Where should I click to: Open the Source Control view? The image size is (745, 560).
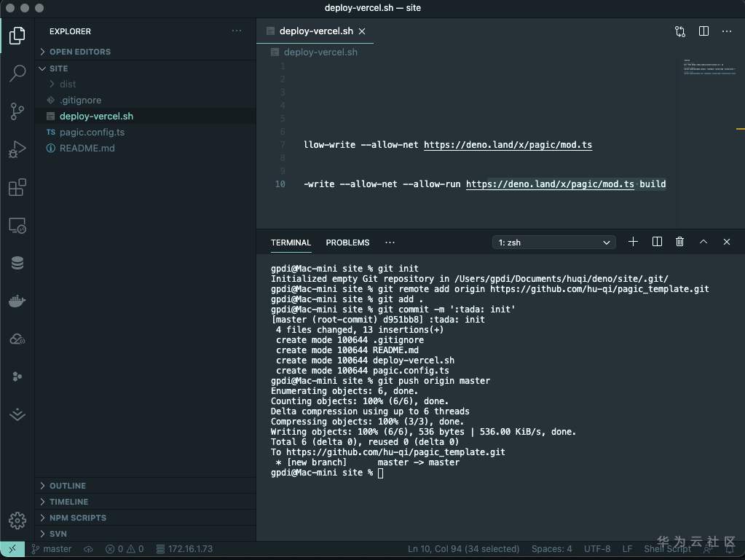pos(17,111)
